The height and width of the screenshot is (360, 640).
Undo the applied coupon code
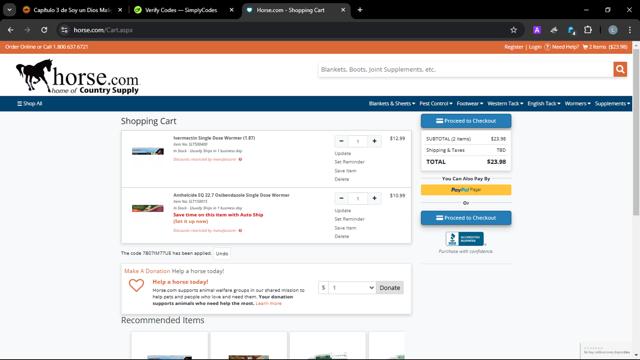click(222, 253)
